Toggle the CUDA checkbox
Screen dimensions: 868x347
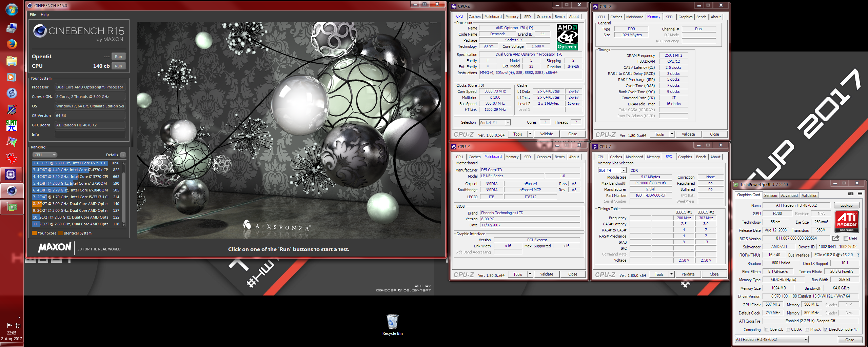tap(788, 329)
